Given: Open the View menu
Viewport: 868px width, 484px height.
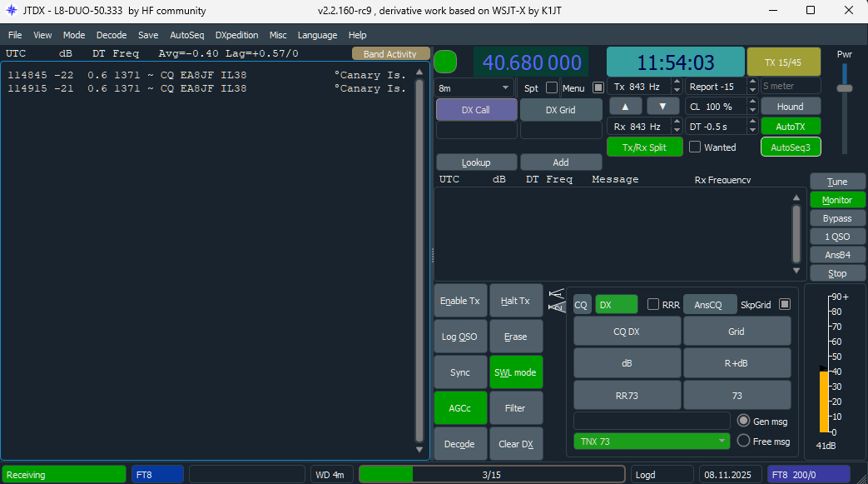Looking at the screenshot, I should click(x=42, y=35).
